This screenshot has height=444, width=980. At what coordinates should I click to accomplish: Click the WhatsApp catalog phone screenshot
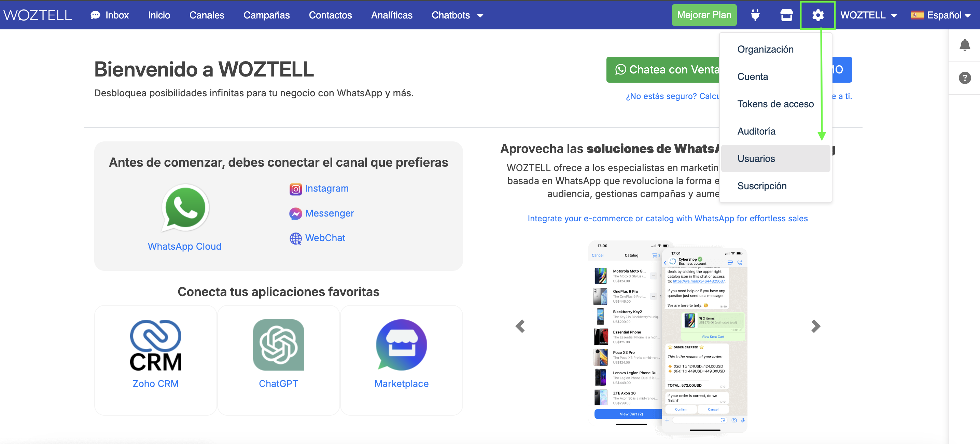click(x=668, y=337)
